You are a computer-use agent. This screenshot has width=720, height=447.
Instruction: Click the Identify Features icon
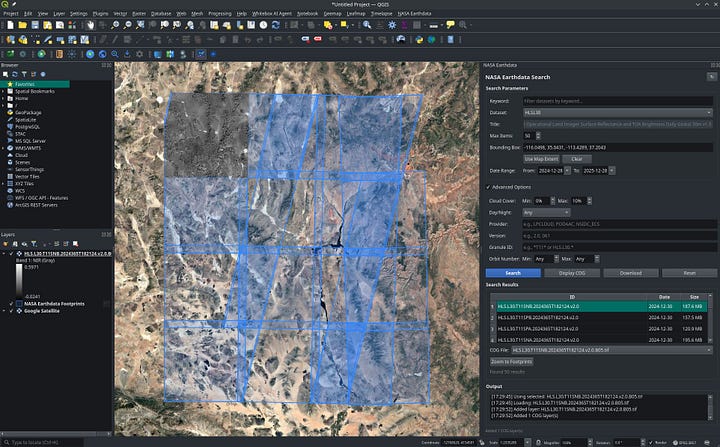pos(367,25)
